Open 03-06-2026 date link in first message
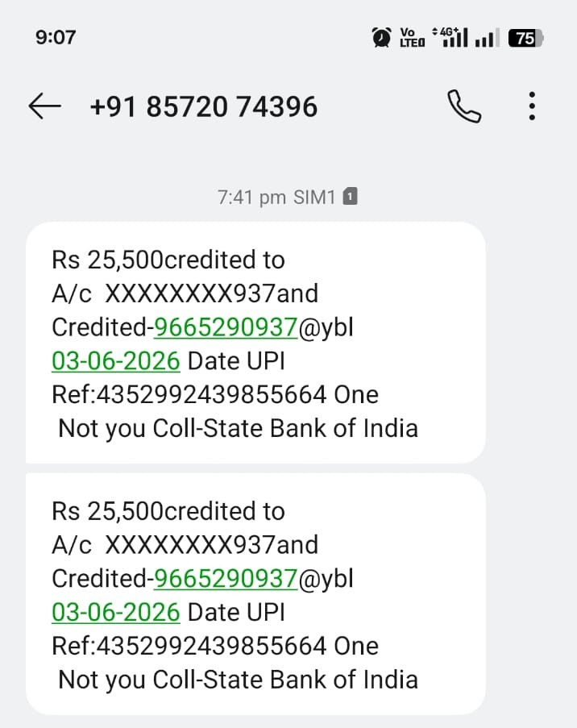This screenshot has height=728, width=577. [x=115, y=361]
